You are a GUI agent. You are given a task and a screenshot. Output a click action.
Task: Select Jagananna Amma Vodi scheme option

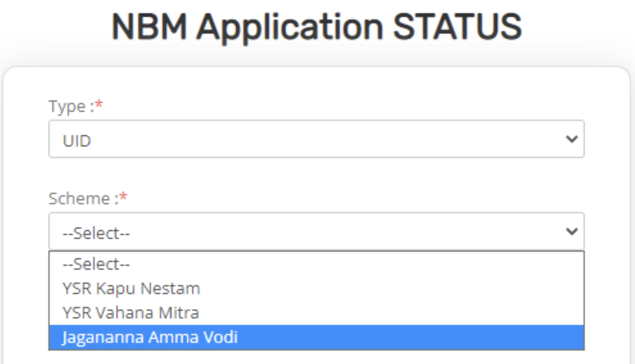click(316, 337)
